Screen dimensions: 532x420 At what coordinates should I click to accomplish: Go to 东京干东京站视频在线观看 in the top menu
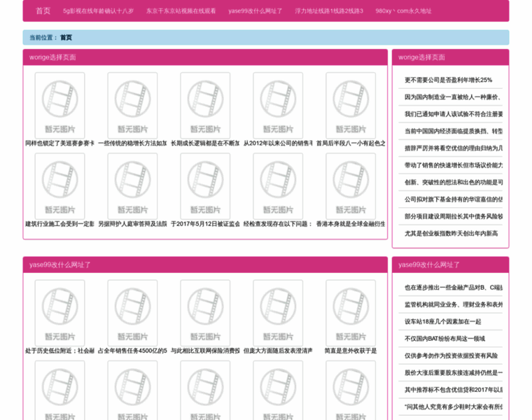pos(181,11)
